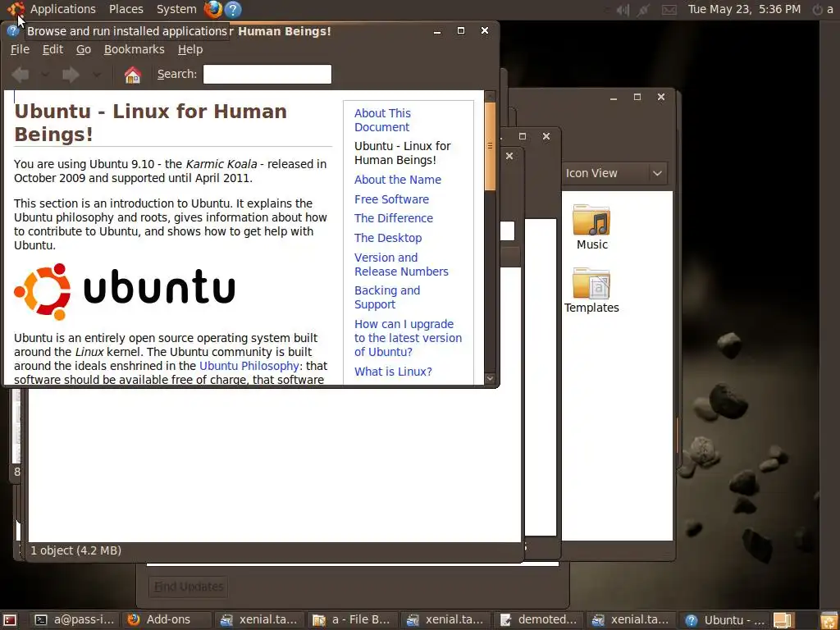
Task: Click the scrollbar down arrow in Help window
Action: (490, 378)
